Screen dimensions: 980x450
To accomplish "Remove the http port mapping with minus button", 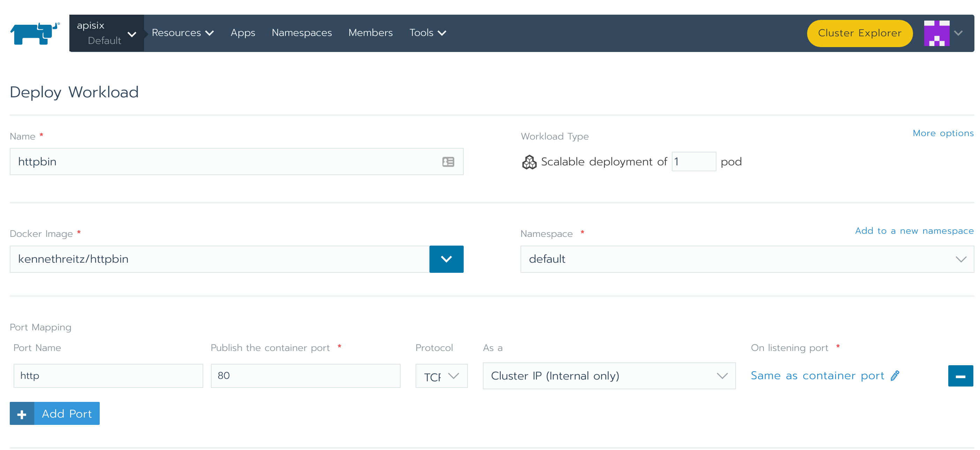I will click(x=960, y=376).
